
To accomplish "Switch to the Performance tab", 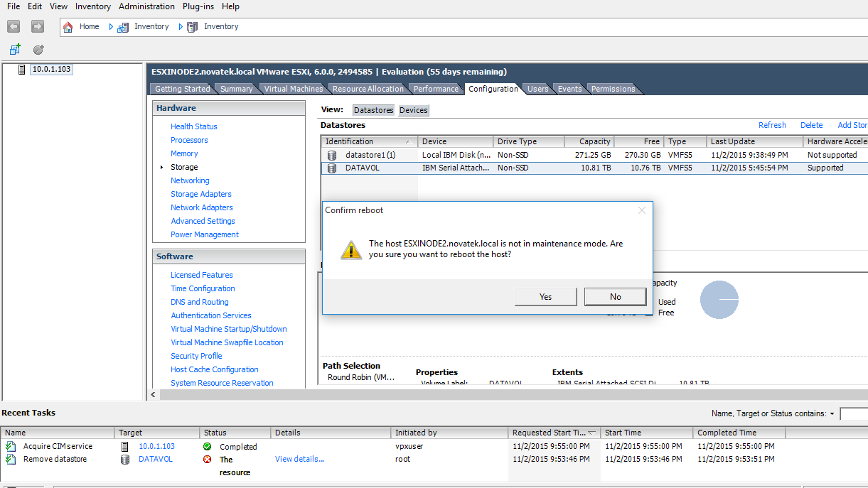I will pos(436,89).
